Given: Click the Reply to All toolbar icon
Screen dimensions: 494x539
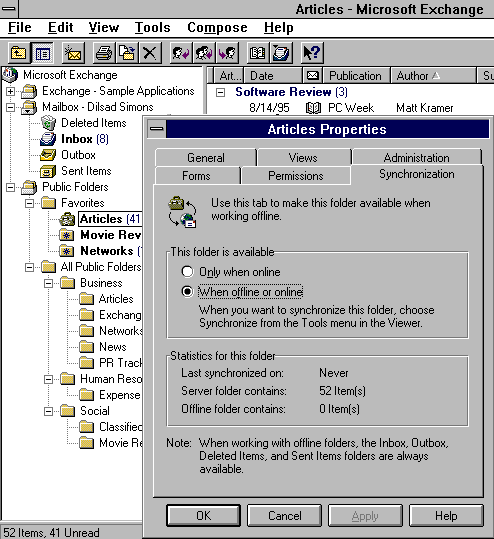Looking at the screenshot, I should point(204,53).
